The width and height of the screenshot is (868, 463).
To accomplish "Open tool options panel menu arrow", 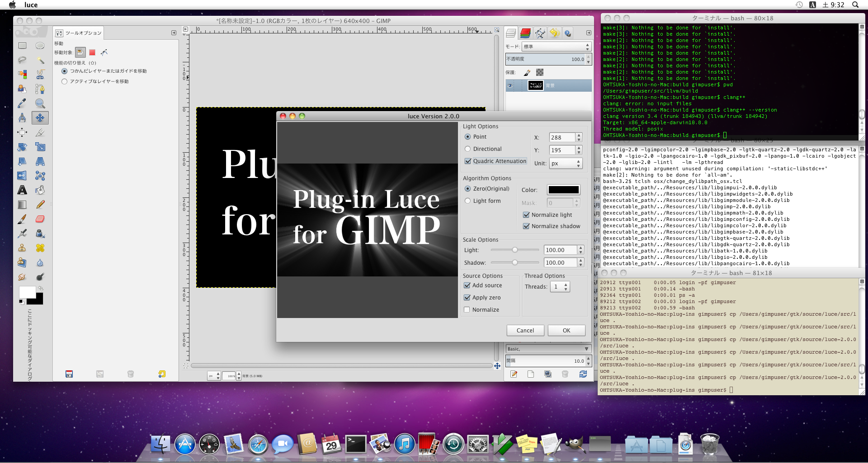I will pyautogui.click(x=174, y=33).
